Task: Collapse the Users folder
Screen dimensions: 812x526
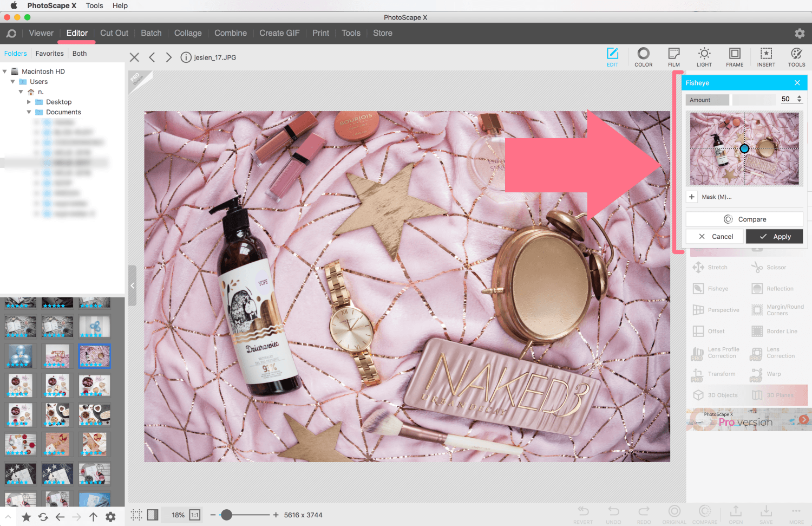Action: (x=13, y=82)
